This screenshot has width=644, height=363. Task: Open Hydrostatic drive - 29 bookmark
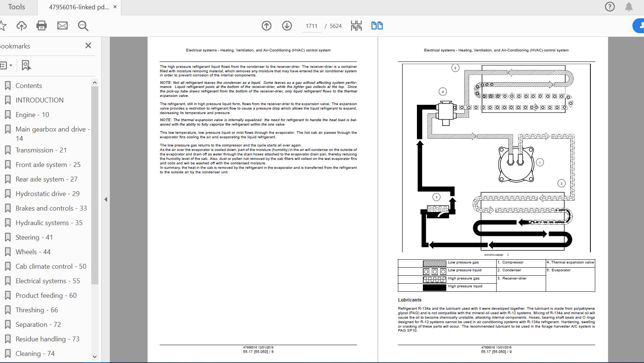point(48,194)
